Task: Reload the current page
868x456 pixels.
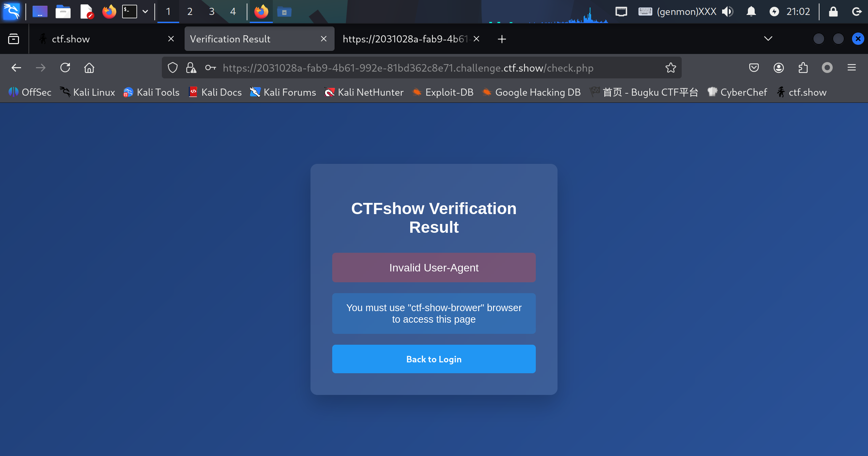Action: pos(65,68)
